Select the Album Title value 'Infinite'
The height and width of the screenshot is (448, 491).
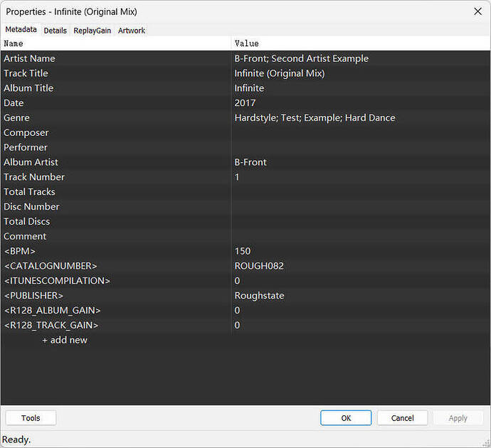pos(249,88)
